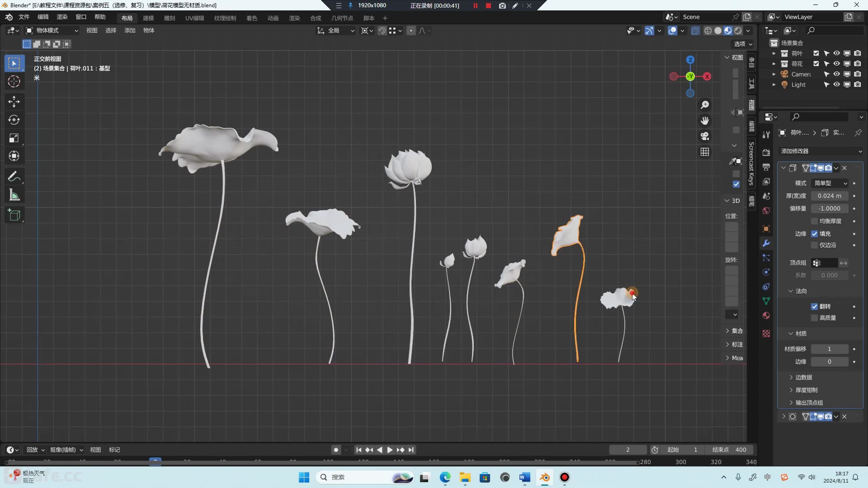Switch to the 几何节点 workspace tab
The image size is (868, 488).
[342, 18]
